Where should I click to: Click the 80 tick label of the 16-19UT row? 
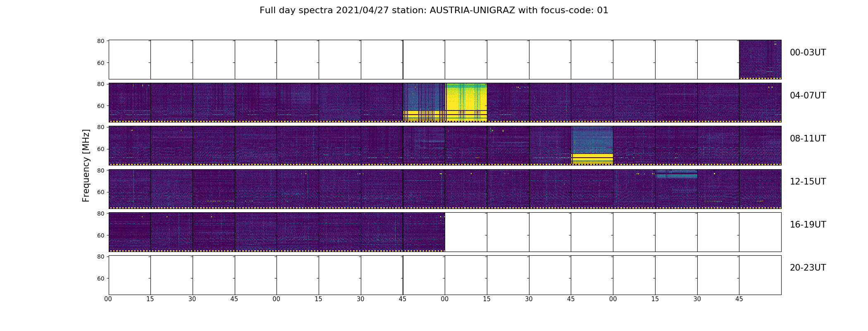click(100, 213)
